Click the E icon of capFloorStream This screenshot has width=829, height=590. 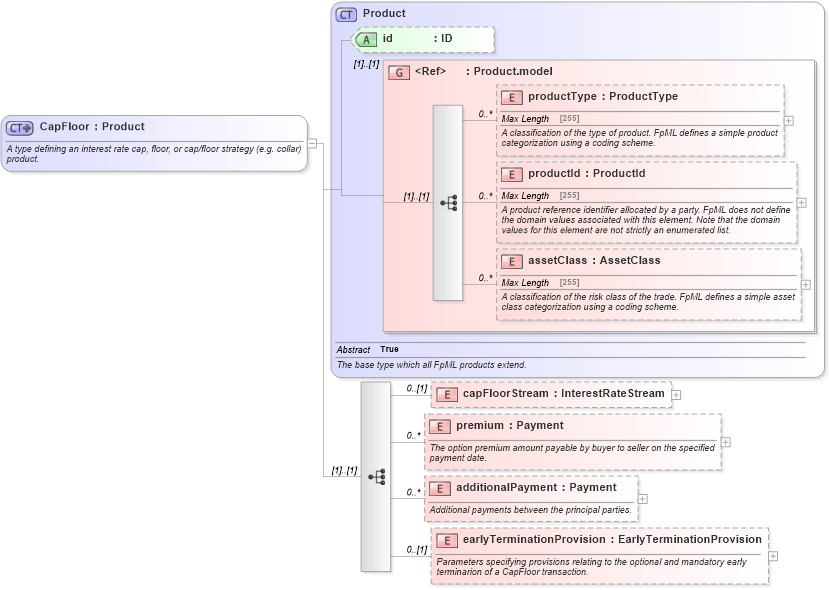447,394
